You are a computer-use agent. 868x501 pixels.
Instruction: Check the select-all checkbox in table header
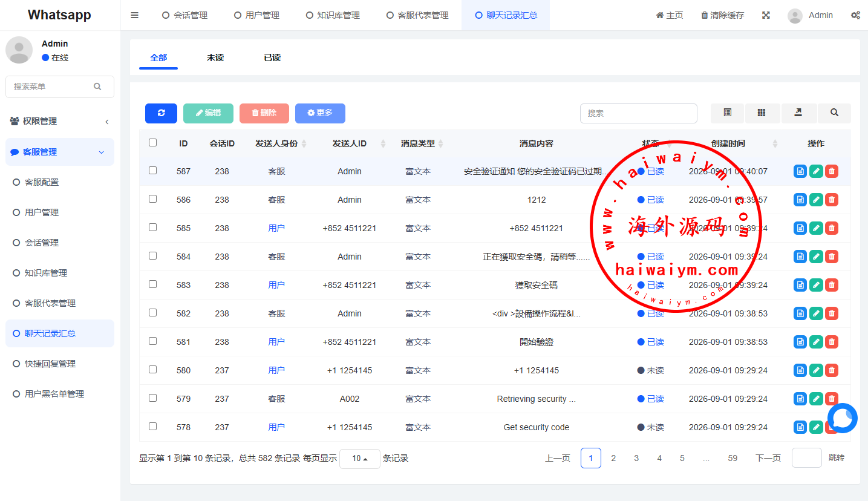click(x=152, y=143)
